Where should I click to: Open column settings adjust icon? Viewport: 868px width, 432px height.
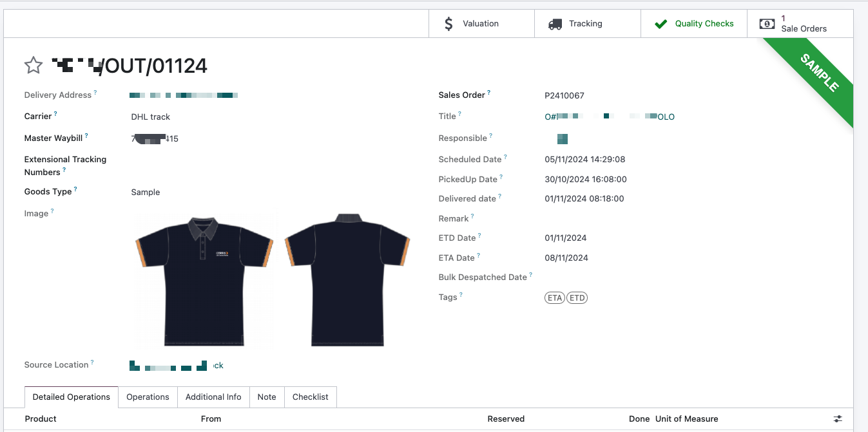(838, 418)
